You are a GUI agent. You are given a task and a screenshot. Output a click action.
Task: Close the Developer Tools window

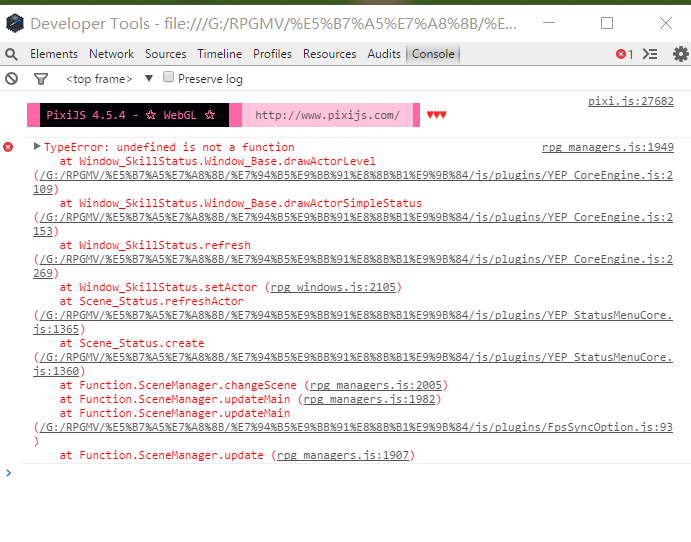[666, 22]
